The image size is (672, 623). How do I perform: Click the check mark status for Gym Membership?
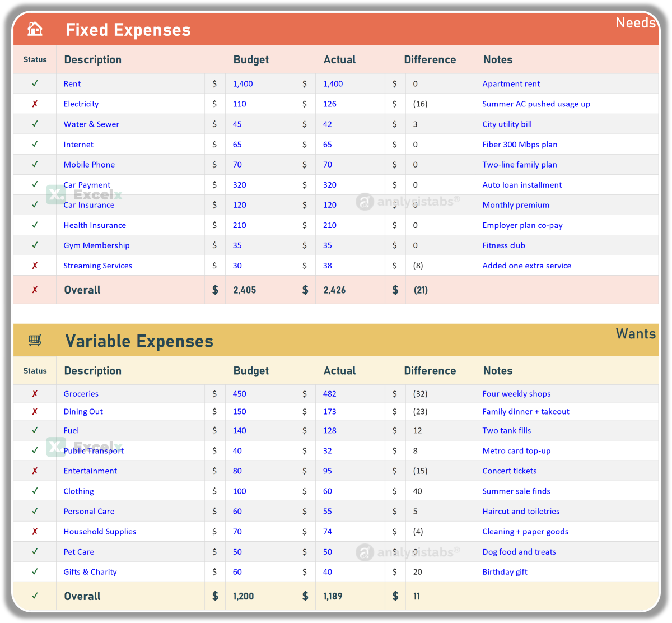(x=35, y=245)
